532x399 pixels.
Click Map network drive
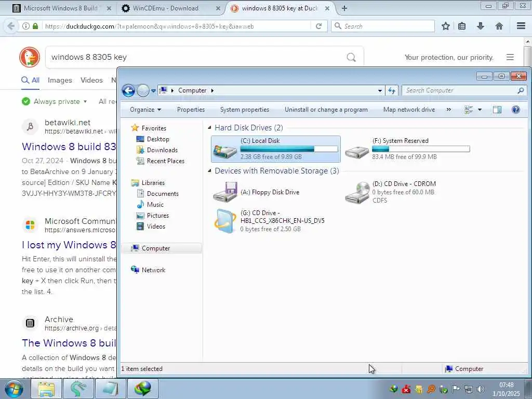(409, 110)
